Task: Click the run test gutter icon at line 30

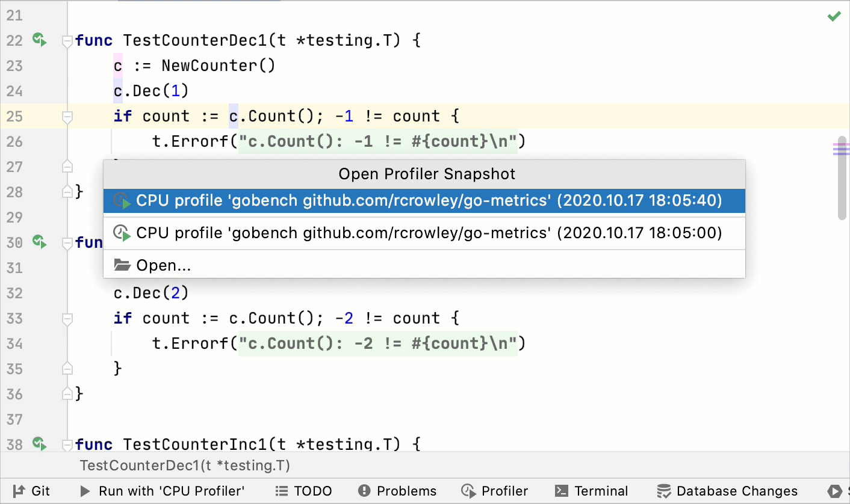Action: pos(40,242)
